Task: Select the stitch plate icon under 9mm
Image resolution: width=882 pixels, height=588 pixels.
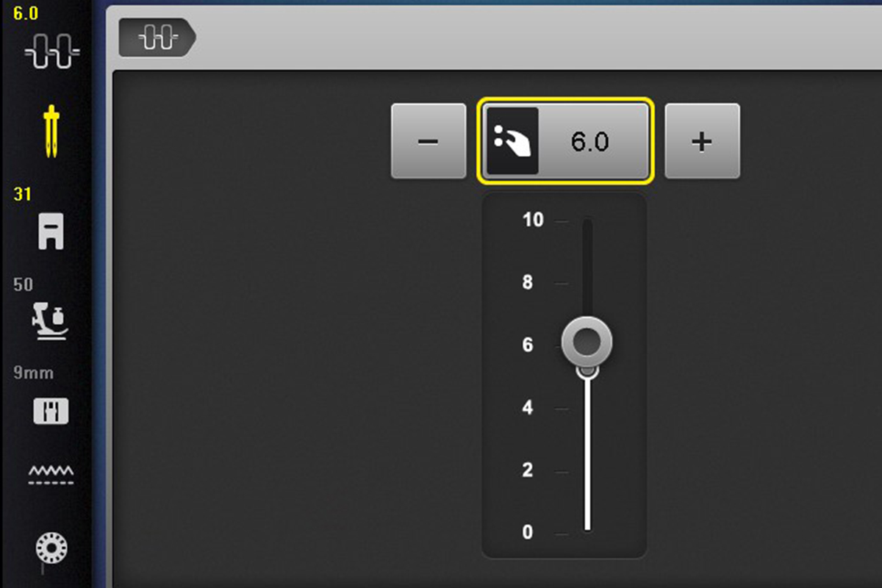Action: pyautogui.click(x=51, y=411)
